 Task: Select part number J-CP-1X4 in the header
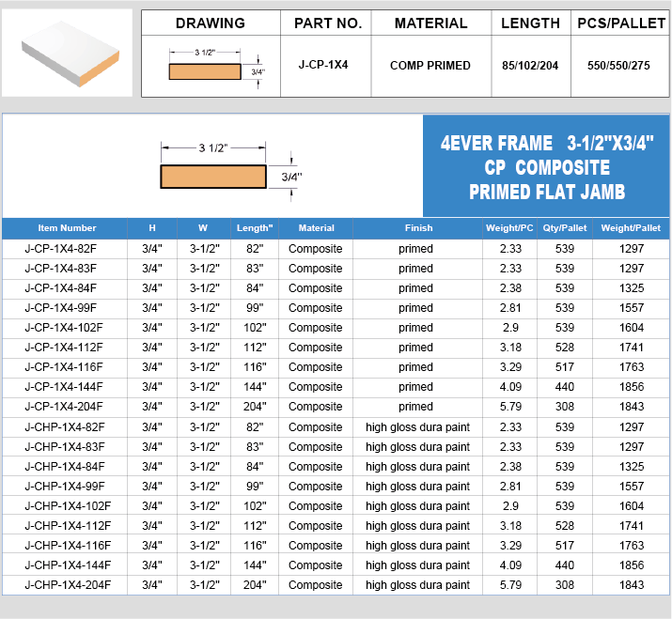(x=323, y=65)
